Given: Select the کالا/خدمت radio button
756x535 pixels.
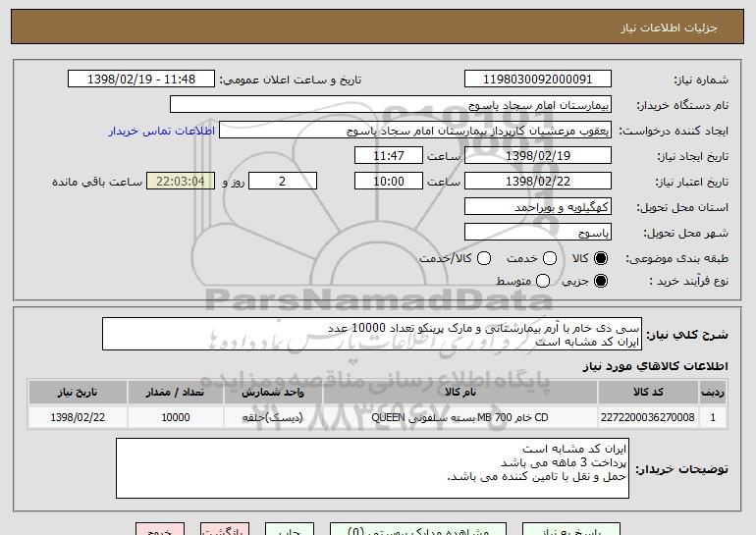Looking at the screenshot, I should point(484,258).
